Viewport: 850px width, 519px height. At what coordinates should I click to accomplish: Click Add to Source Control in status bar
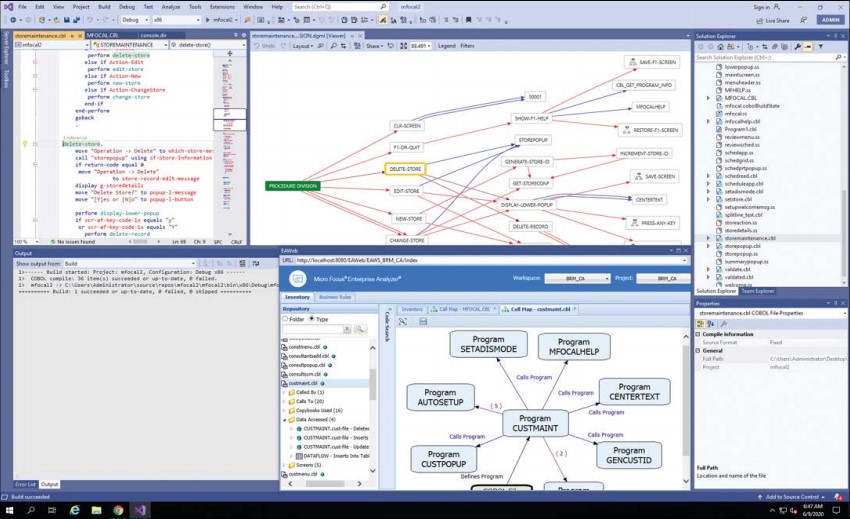pos(792,497)
